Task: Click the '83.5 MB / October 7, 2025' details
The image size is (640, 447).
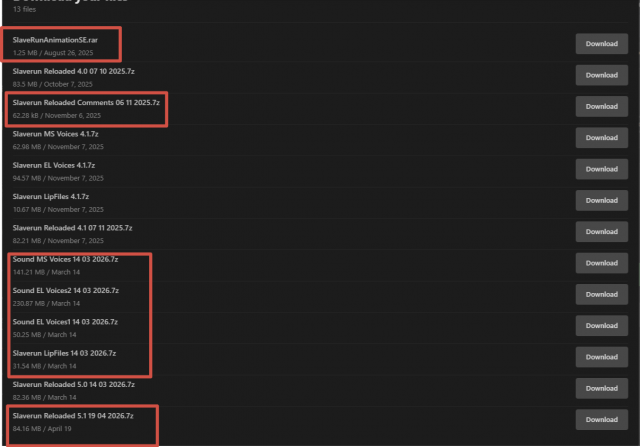Action: point(53,84)
